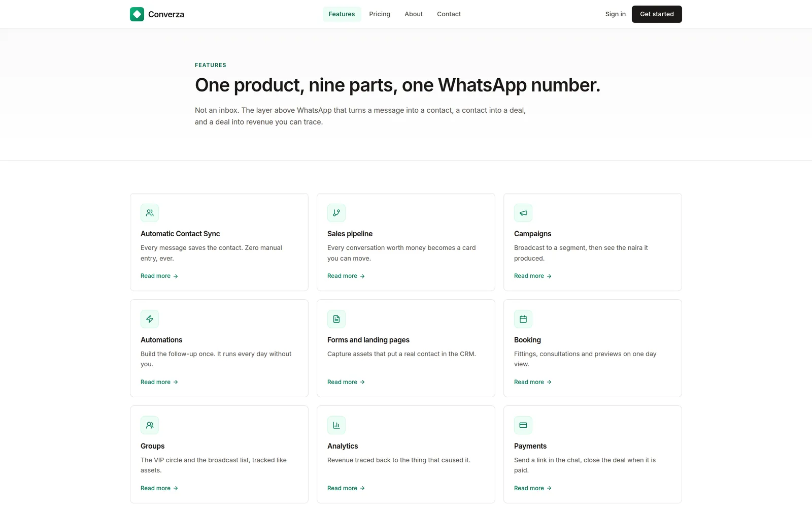Click 'Every message saves the contact' description
This screenshot has height=508, width=812.
click(211, 253)
